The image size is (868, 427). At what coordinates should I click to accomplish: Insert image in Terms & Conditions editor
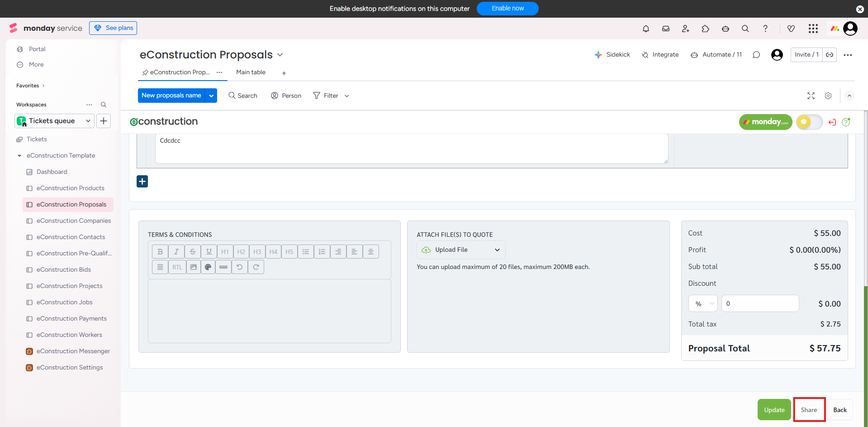coord(193,267)
